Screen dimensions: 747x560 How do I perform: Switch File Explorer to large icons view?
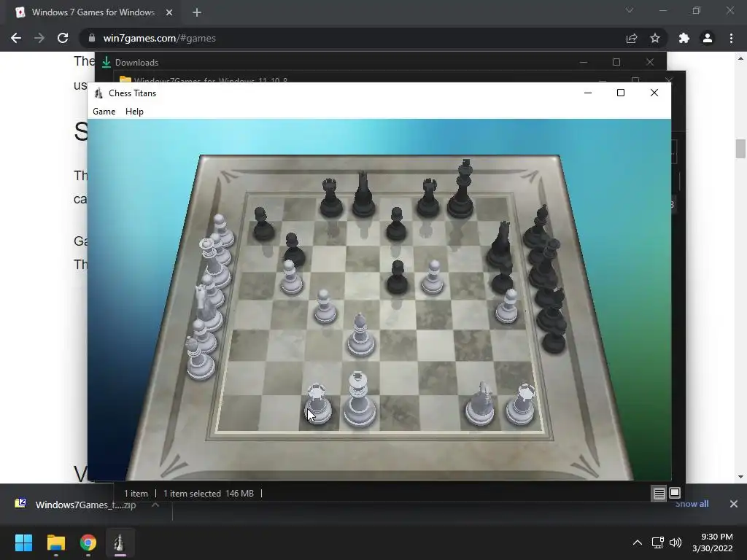675,493
